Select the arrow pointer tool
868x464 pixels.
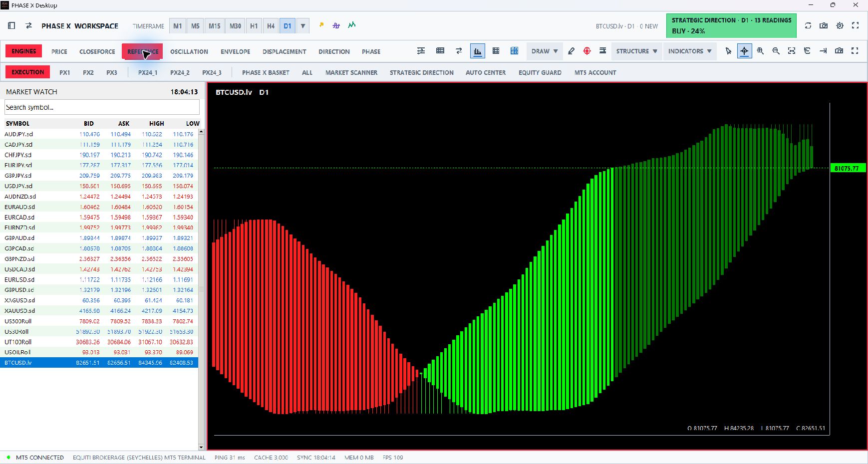[728, 51]
